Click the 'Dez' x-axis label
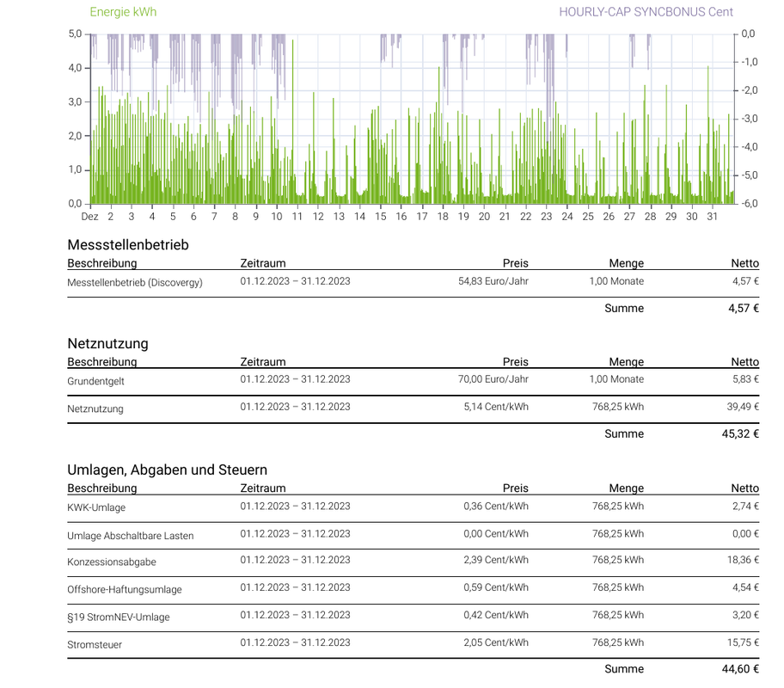The width and height of the screenshot is (784, 688). coord(89,217)
